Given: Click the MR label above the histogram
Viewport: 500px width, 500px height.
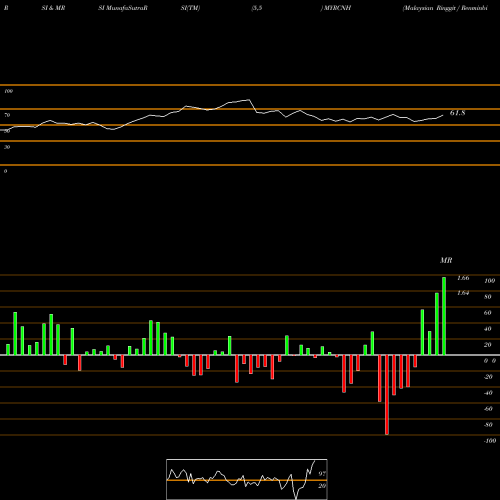Looking at the screenshot, I should (x=446, y=260).
